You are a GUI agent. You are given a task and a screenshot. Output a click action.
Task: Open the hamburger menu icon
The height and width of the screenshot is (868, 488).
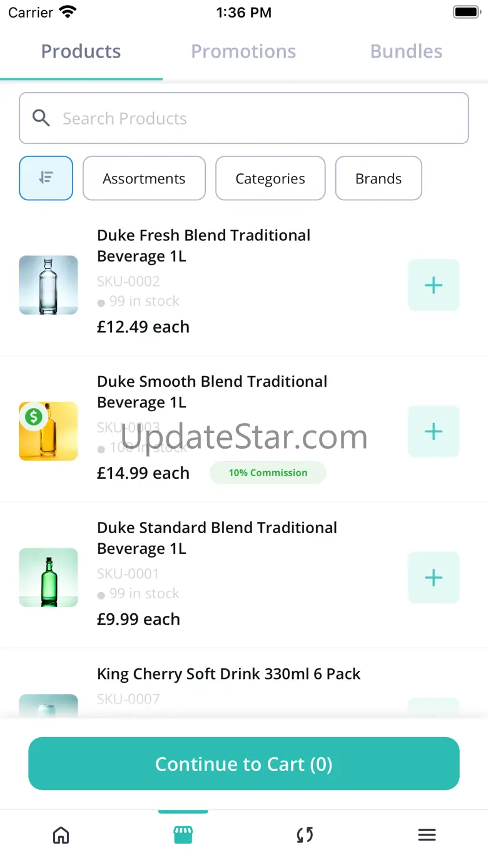tap(427, 835)
